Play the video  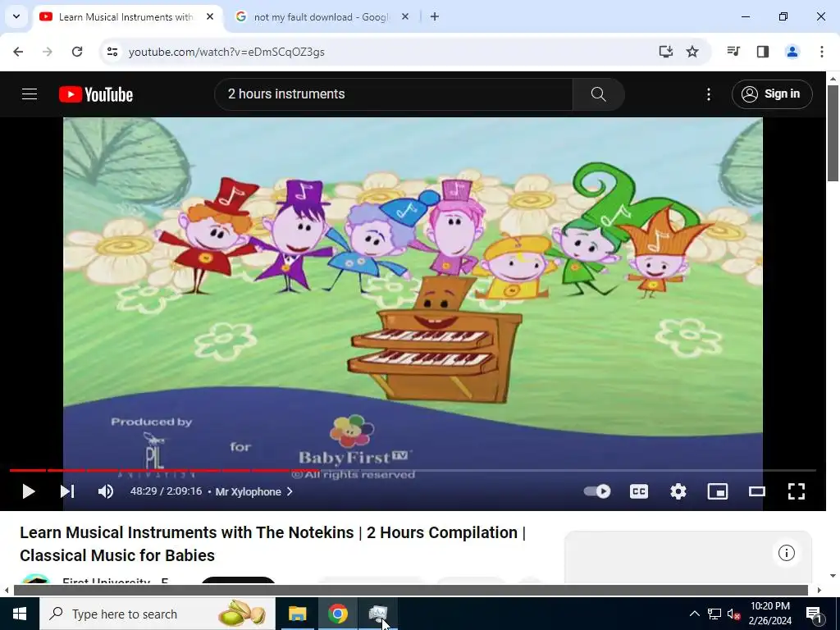[x=29, y=491]
